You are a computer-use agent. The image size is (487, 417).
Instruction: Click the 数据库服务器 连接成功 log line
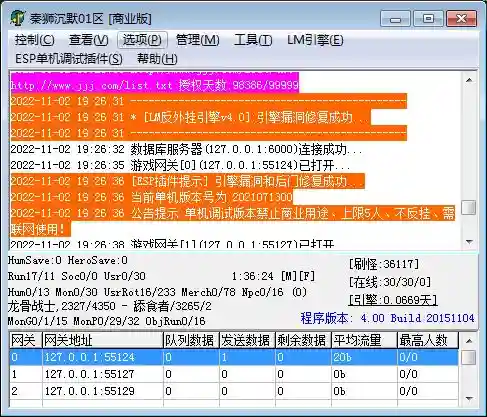click(186, 149)
